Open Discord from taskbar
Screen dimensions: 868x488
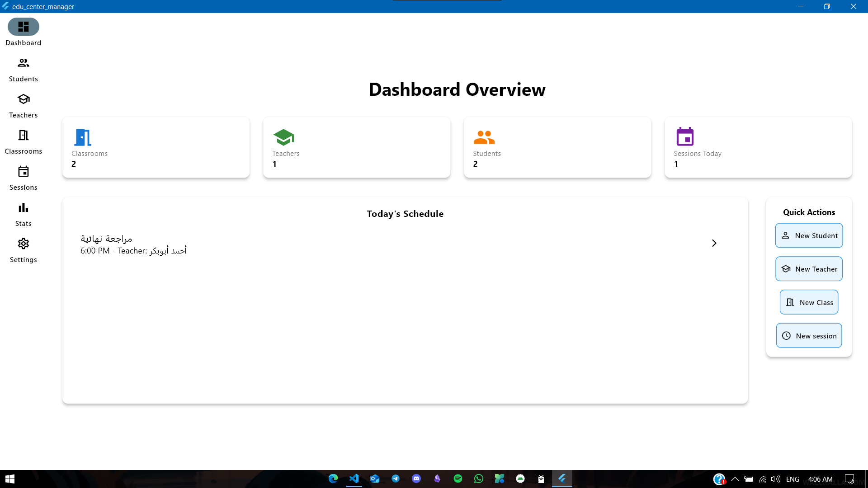(x=416, y=479)
